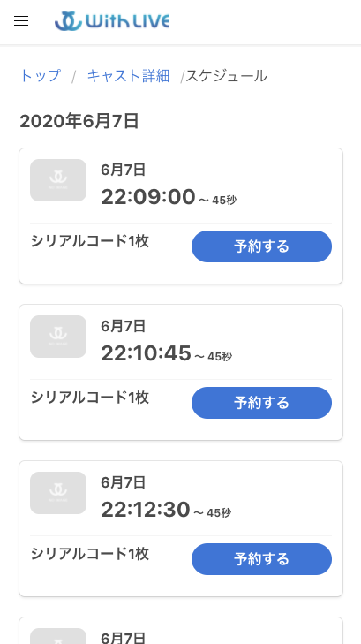The height and width of the screenshot is (644, 361).
Task: Click シリアルコード1枚 in the 22:09:00 card
Action: click(x=90, y=241)
